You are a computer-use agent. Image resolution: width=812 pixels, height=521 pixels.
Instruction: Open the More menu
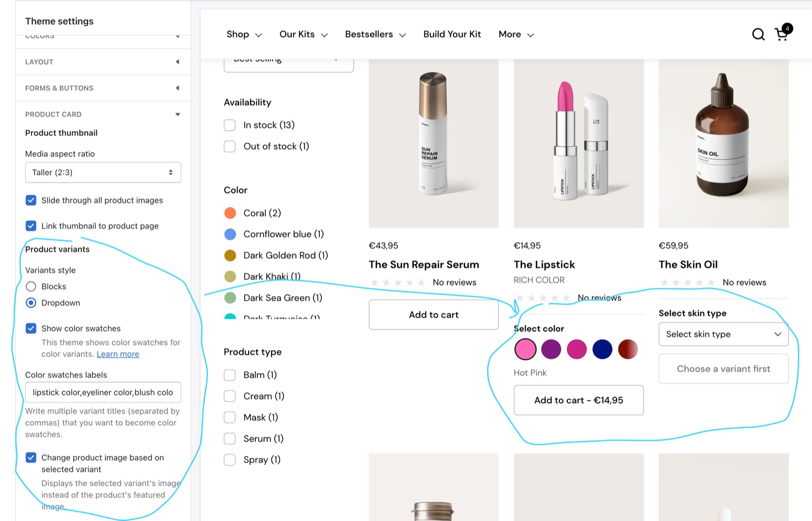coord(516,34)
